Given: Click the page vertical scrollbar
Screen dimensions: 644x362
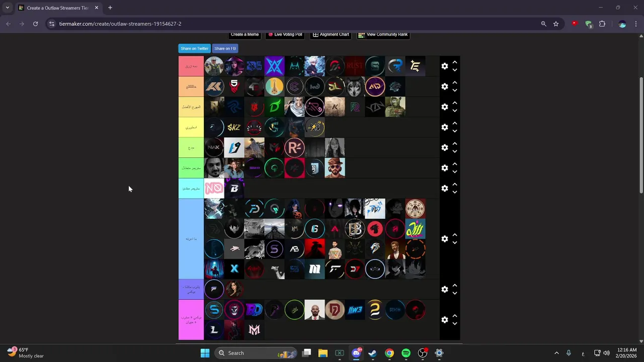Looking at the screenshot, I should (641, 135).
